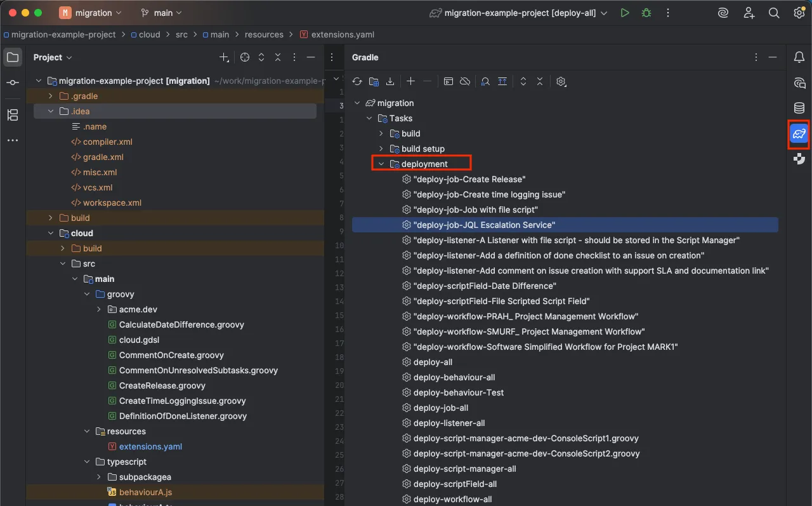Select behaviourA.js file

point(145,492)
